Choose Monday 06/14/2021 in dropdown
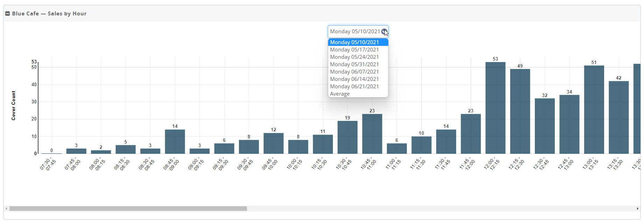The height and width of the screenshot is (221, 644). pyautogui.click(x=354, y=79)
